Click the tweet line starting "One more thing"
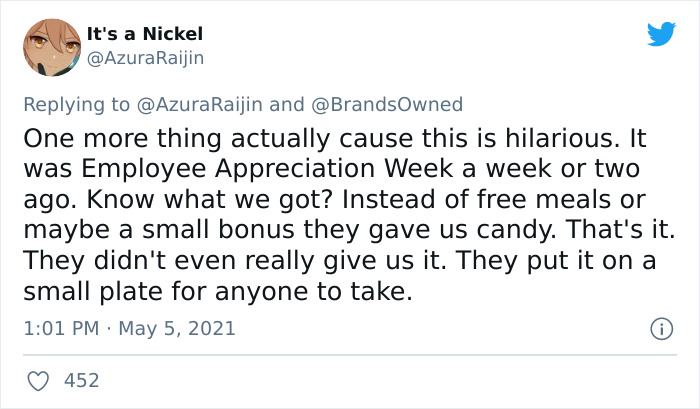 pyautogui.click(x=335, y=138)
